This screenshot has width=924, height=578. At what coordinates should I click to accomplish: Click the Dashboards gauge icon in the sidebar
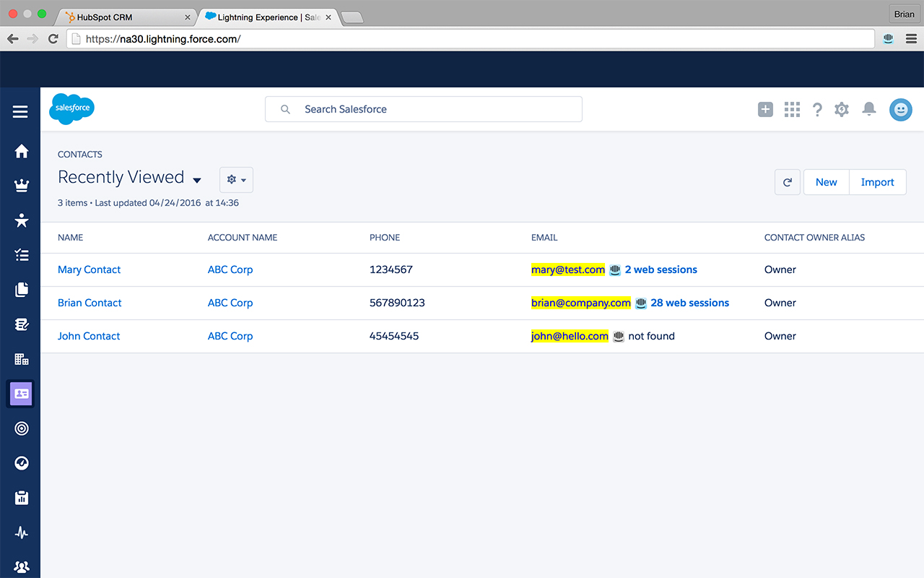[x=20, y=463]
